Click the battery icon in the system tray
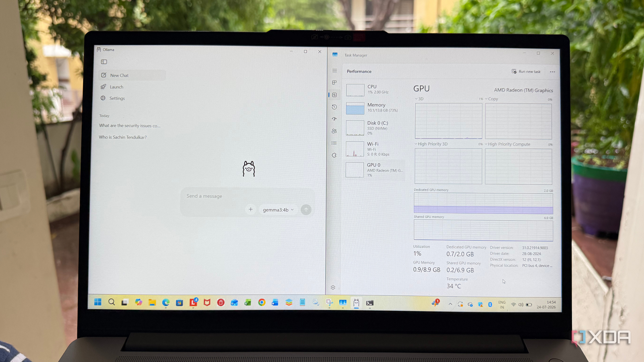 pos(529,304)
